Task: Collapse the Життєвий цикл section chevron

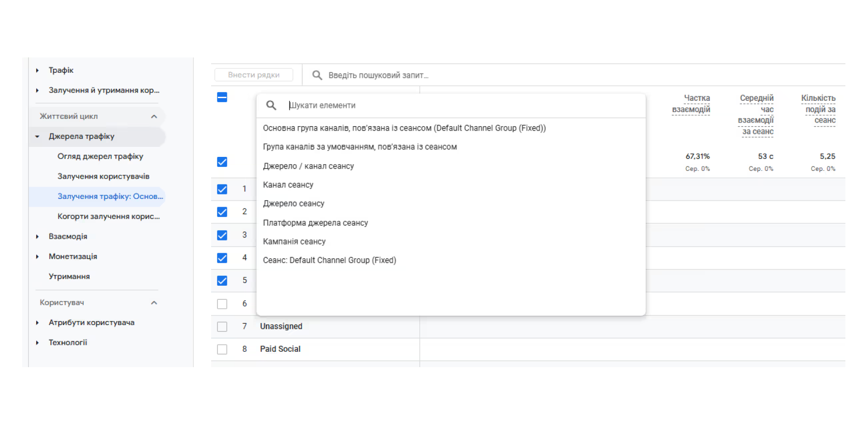Action: click(x=154, y=117)
